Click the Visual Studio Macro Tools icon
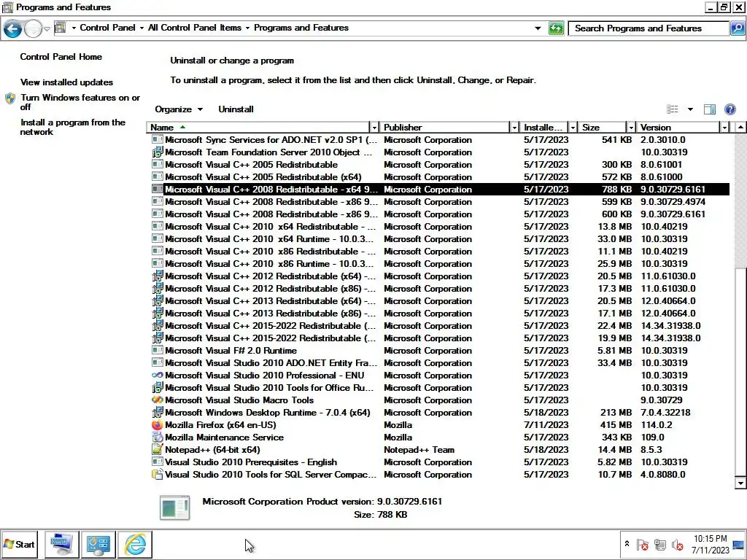Screen dimensions: 747x560 (158, 400)
